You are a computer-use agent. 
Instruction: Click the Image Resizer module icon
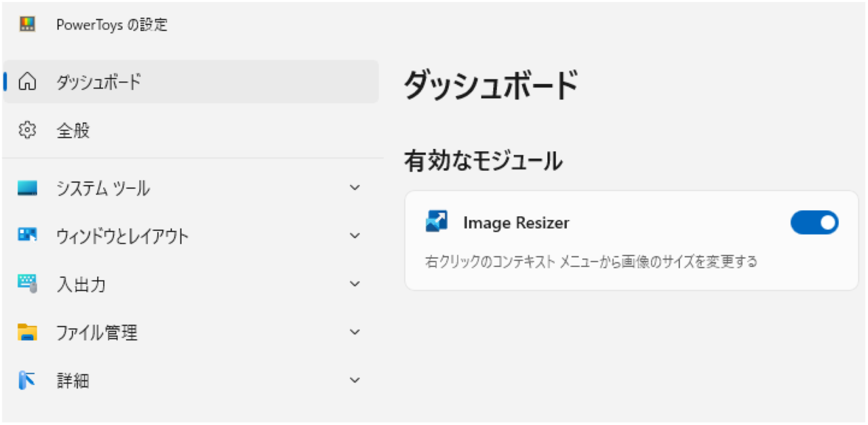pos(437,222)
